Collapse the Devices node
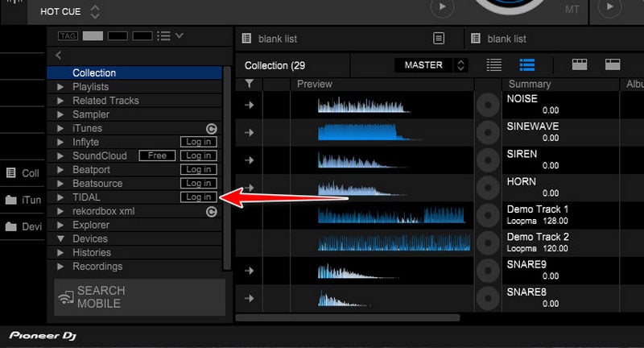Image resolution: width=644 pixels, height=348 pixels. (60, 238)
